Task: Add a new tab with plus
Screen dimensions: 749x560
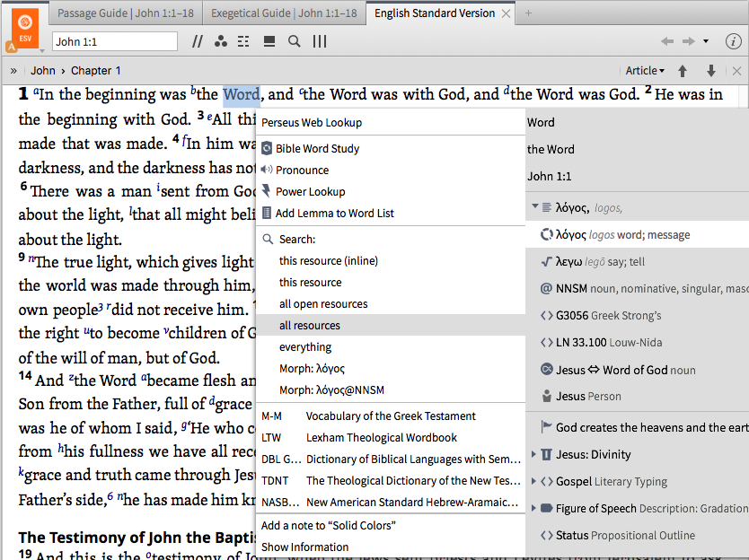Action: [528, 13]
